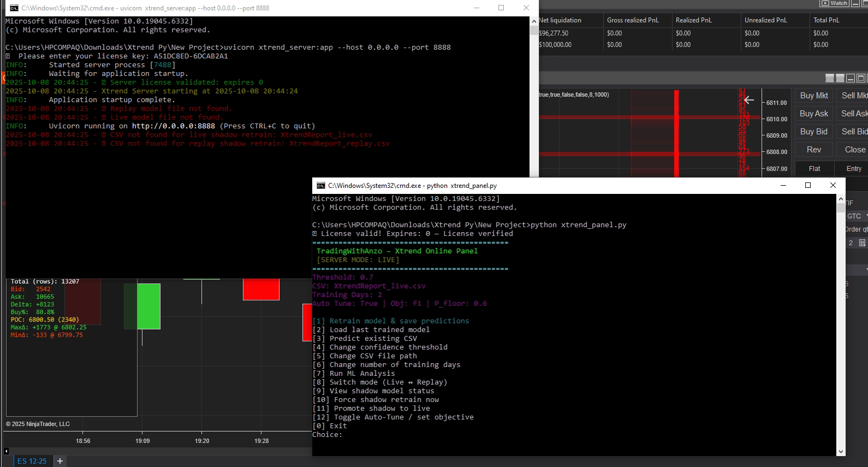Viewport: 868px width, 467px height.
Task: Add a new chart tab with plus
Action: [x=60, y=461]
